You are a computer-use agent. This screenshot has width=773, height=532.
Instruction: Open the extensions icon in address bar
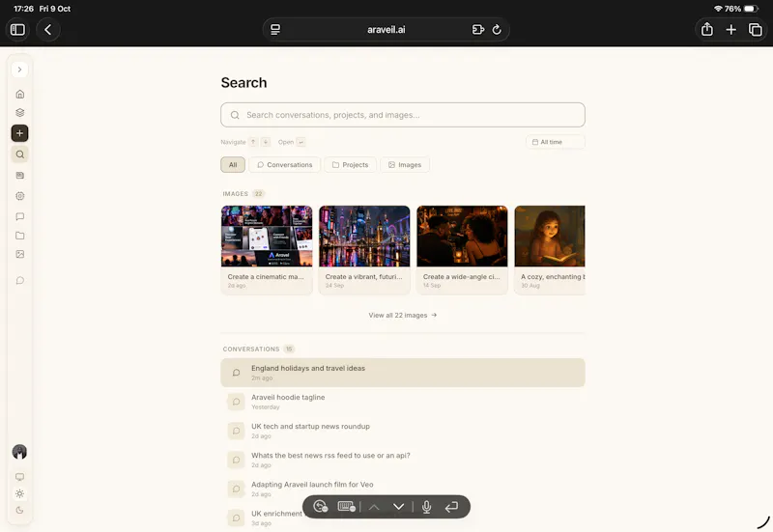tap(477, 30)
